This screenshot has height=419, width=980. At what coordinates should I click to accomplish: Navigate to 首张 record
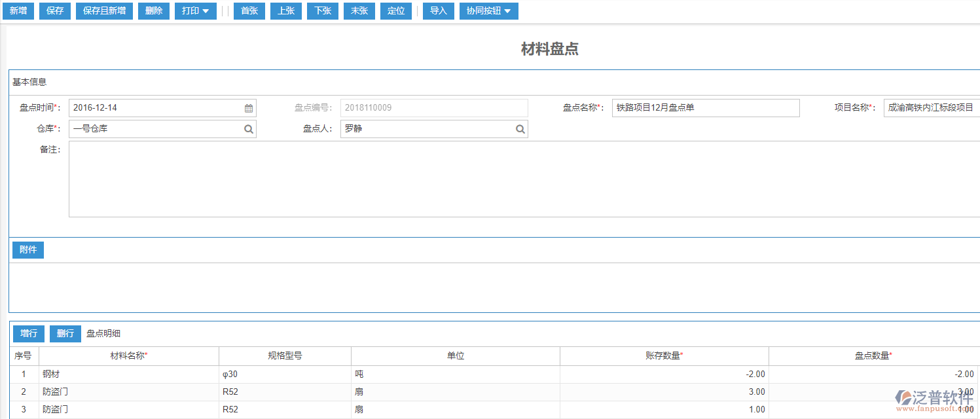coord(249,10)
